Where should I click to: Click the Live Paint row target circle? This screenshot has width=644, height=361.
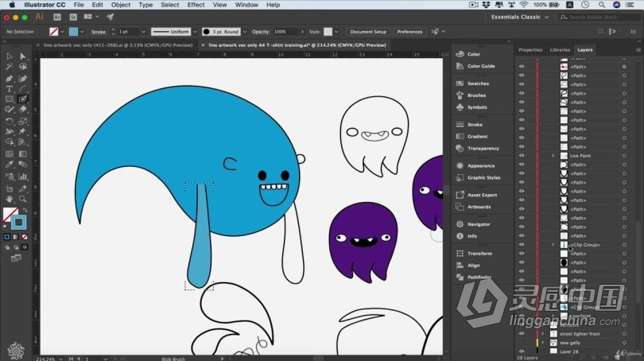(624, 156)
